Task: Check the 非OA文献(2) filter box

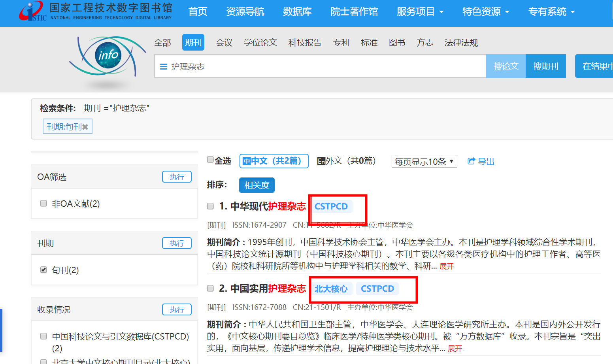Action: [43, 204]
